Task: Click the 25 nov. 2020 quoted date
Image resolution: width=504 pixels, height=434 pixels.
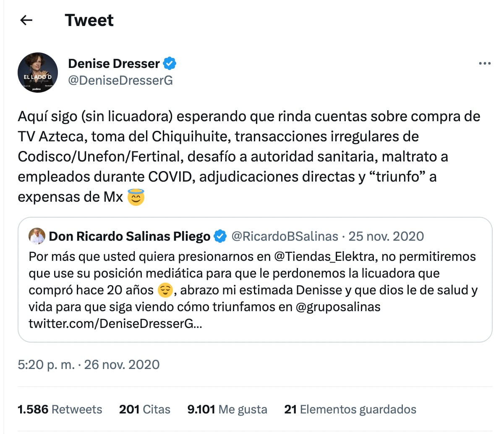Action: (x=386, y=236)
